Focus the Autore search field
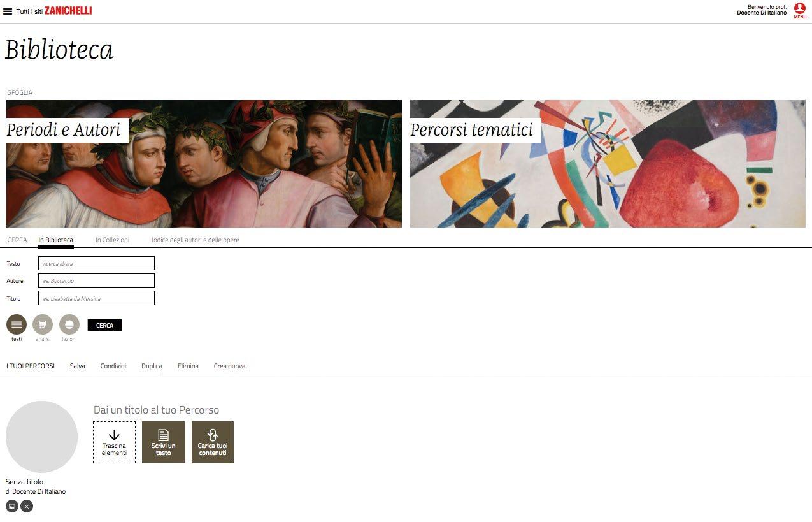This screenshot has height=522, width=812. pos(96,281)
